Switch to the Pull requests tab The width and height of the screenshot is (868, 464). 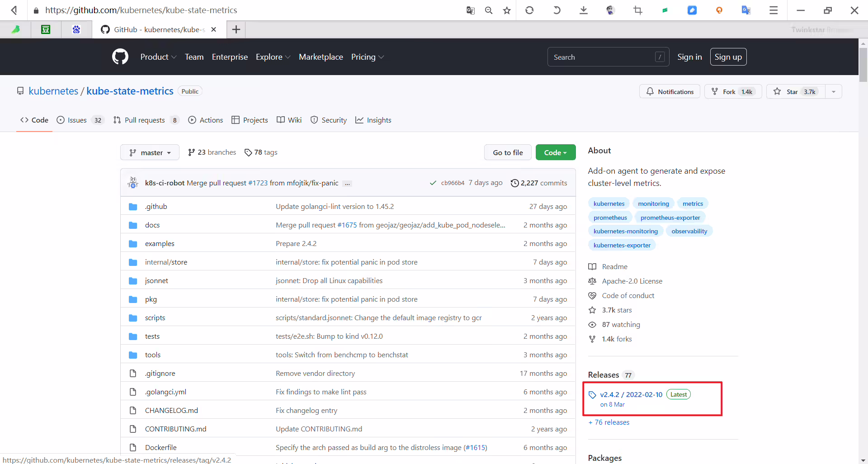(x=146, y=120)
